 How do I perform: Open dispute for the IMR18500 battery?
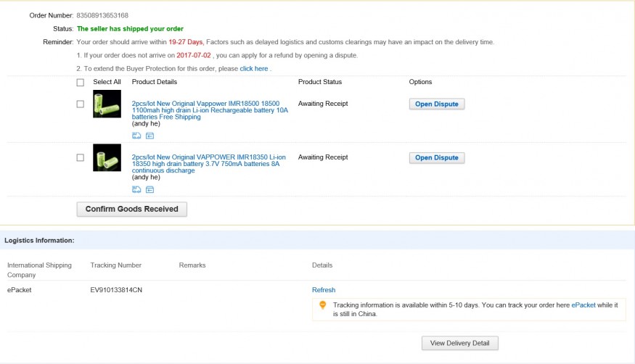[437, 104]
